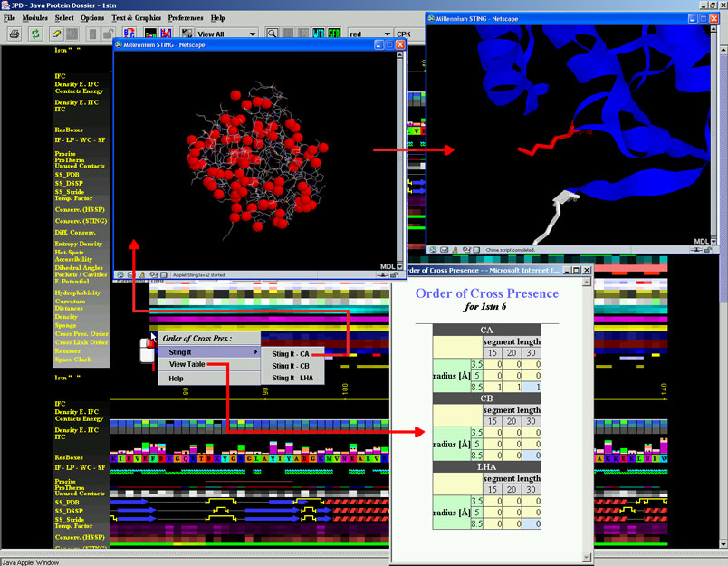The height and width of the screenshot is (566, 728).
Task: Click the 'Order of Cross Presence' heading
Action: (x=487, y=293)
